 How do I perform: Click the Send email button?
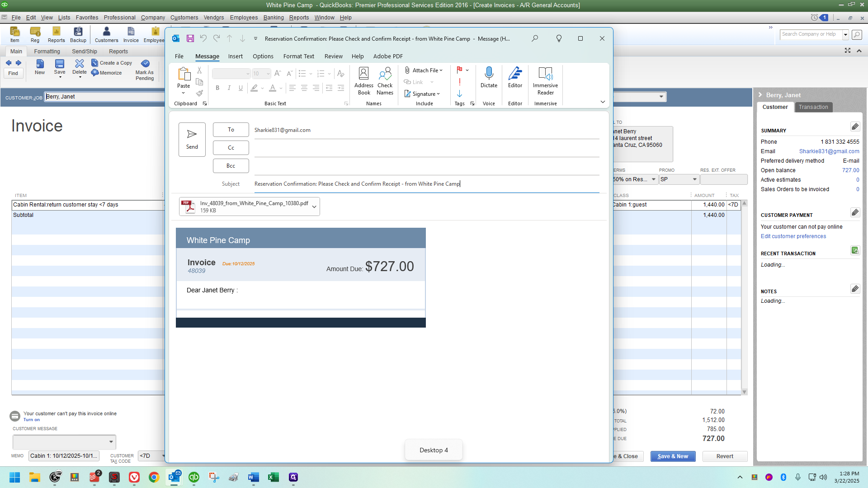(192, 140)
